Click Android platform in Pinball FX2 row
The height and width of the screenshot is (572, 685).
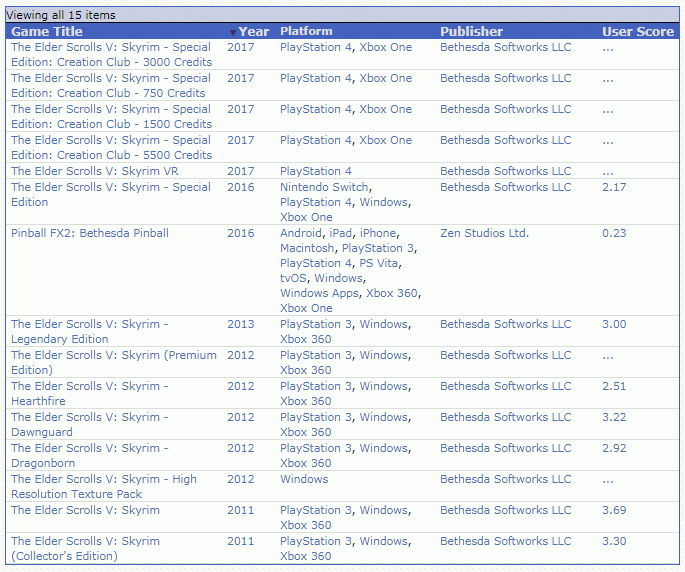click(x=301, y=233)
